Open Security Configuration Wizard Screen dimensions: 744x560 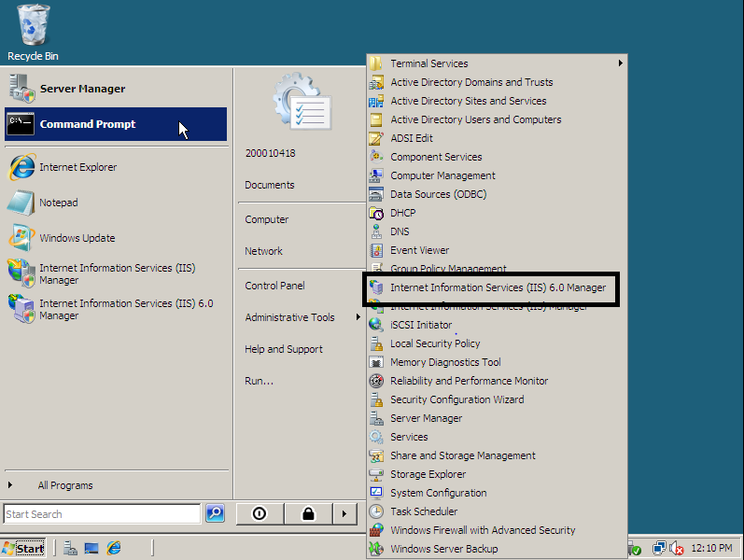point(498,399)
